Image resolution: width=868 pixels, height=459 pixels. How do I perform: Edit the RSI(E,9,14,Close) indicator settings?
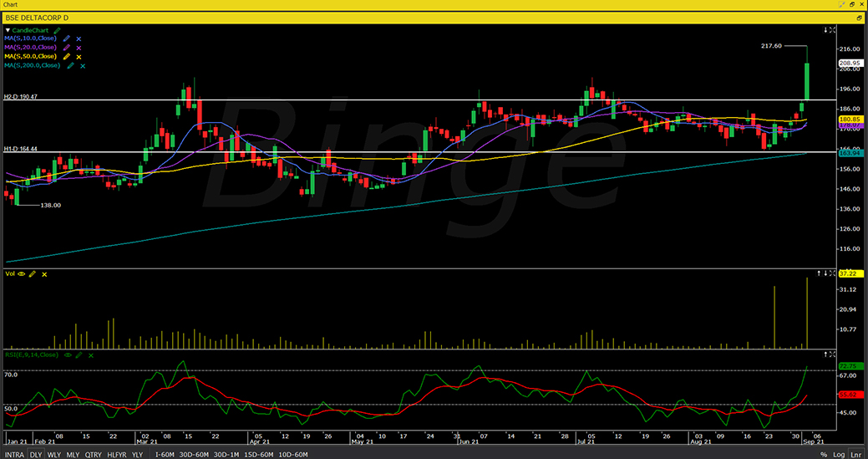click(x=79, y=354)
